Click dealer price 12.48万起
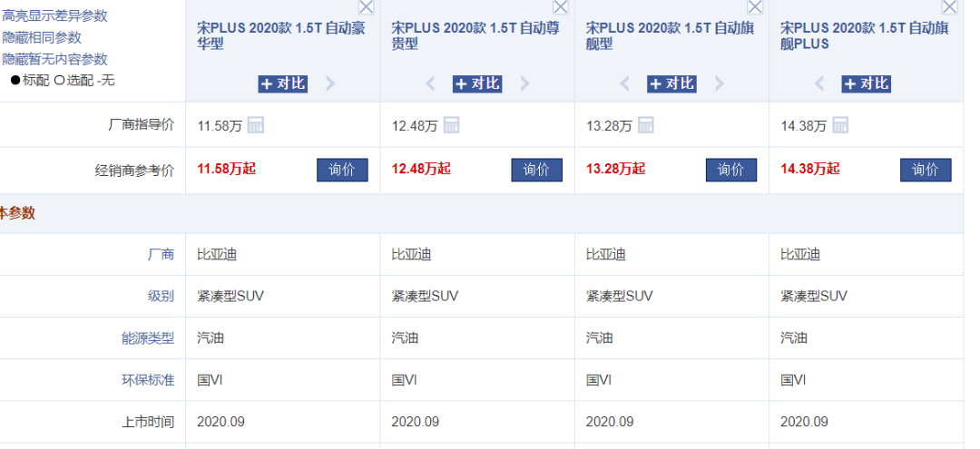The height and width of the screenshot is (449, 980). [x=421, y=170]
